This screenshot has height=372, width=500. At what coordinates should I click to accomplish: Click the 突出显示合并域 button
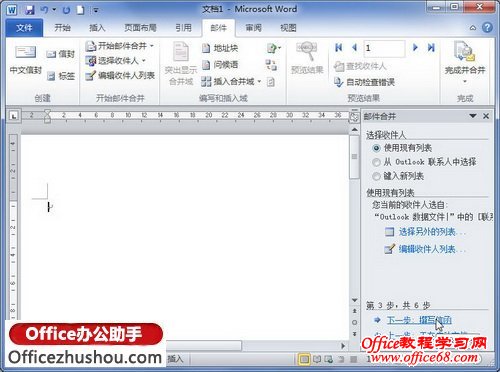tap(181, 63)
